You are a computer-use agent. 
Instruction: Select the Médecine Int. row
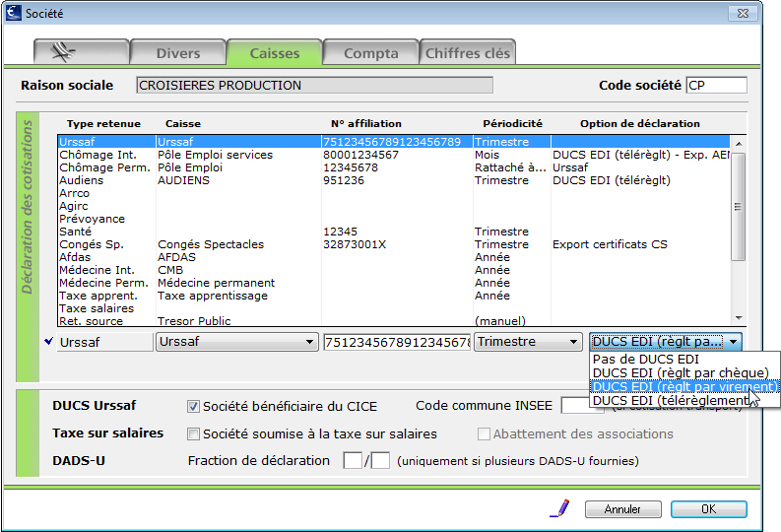pos(394,270)
